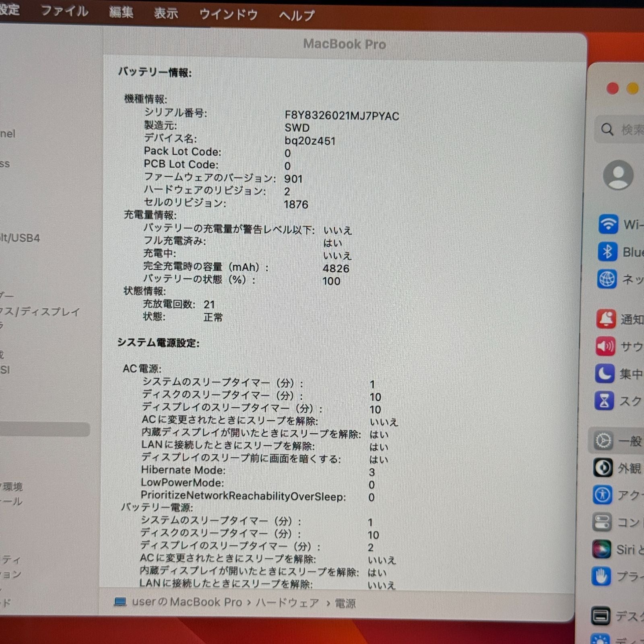Click the PCB Lot Code label

[181, 164]
